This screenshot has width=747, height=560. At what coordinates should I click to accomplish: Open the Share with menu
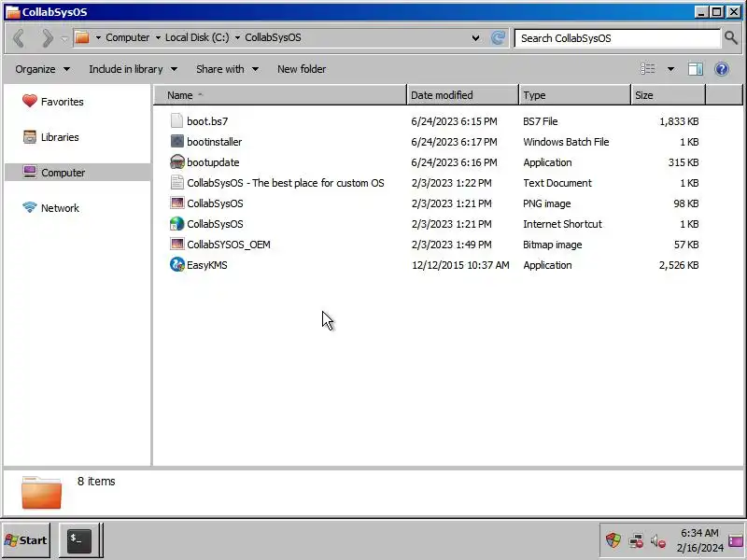pyautogui.click(x=227, y=69)
